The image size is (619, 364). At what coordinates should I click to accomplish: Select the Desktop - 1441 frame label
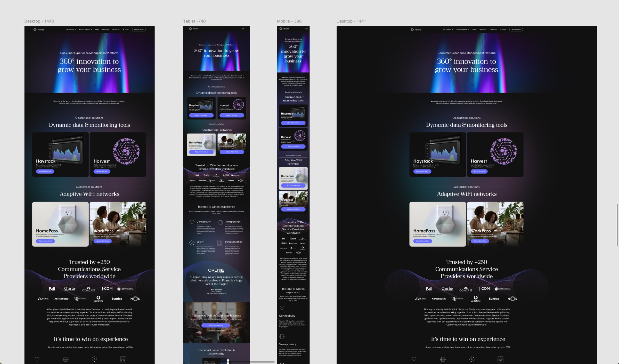(x=351, y=21)
